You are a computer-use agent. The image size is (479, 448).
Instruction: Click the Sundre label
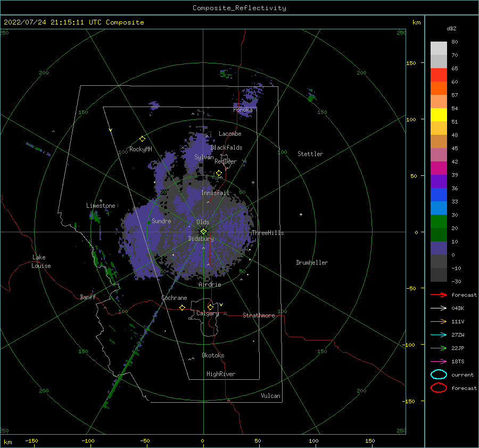tap(161, 221)
